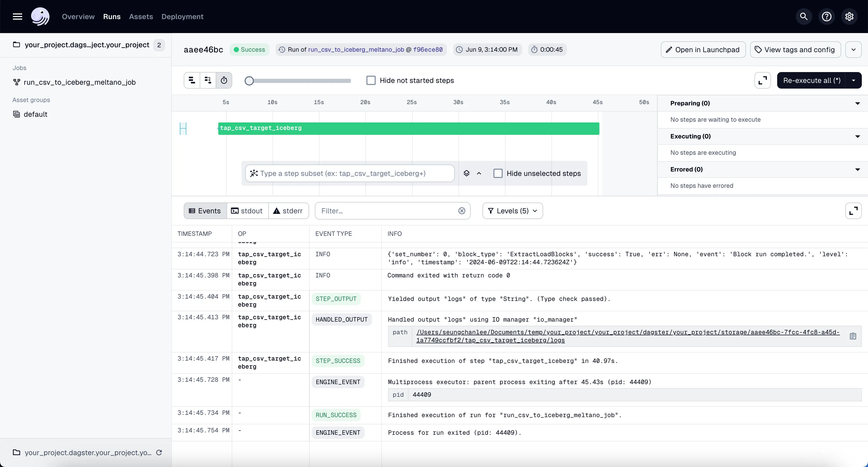Reload the code location at sidebar bottom
Image resolution: width=868 pixels, height=467 pixels.
click(x=159, y=453)
